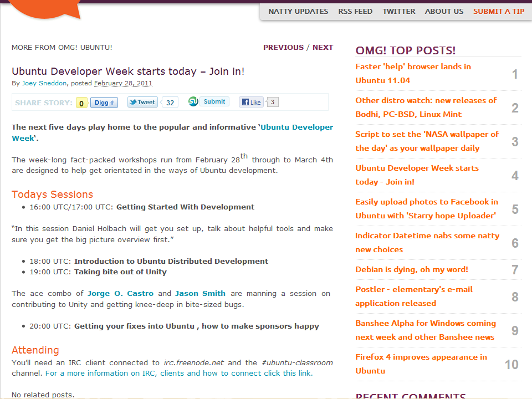Image resolution: width=532 pixels, height=399 pixels.
Task: Click the Tweet counter showing 32
Action: click(x=170, y=102)
